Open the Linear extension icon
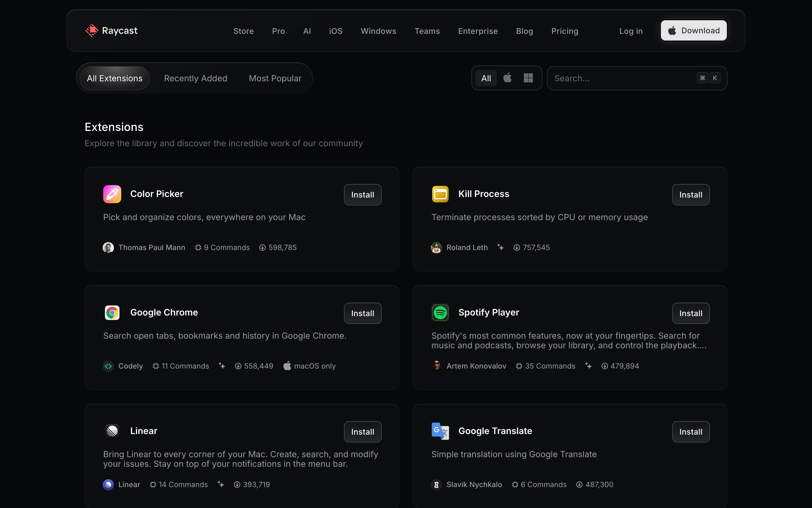This screenshot has height=508, width=812. [112, 431]
